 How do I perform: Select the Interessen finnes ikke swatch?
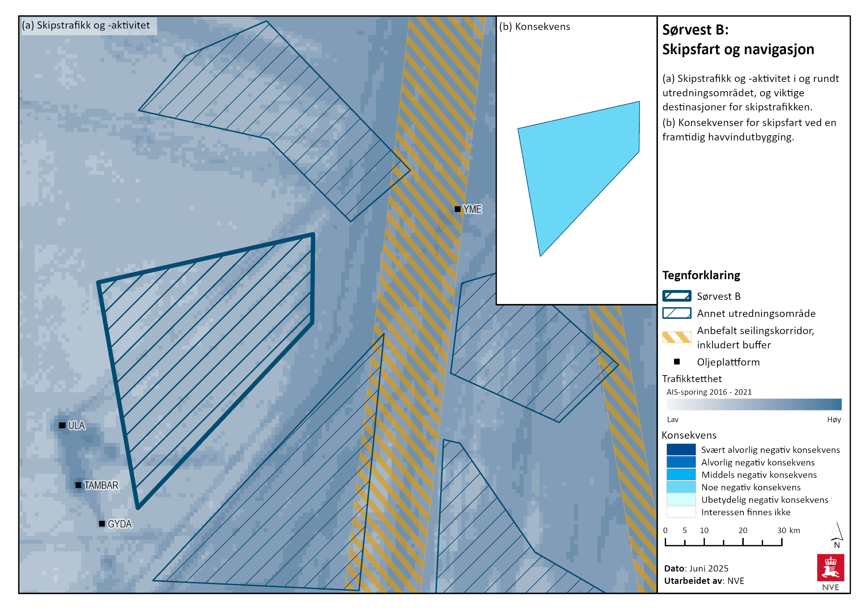681,512
